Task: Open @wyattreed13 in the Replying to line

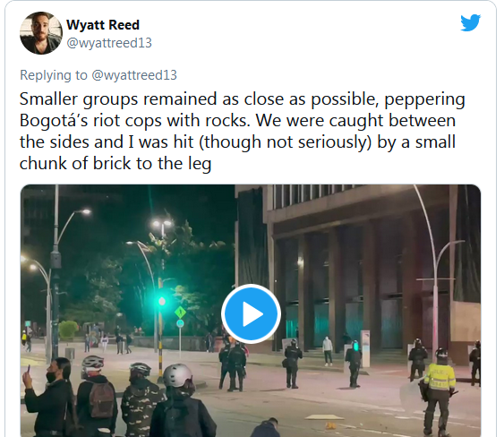Action: tap(134, 75)
